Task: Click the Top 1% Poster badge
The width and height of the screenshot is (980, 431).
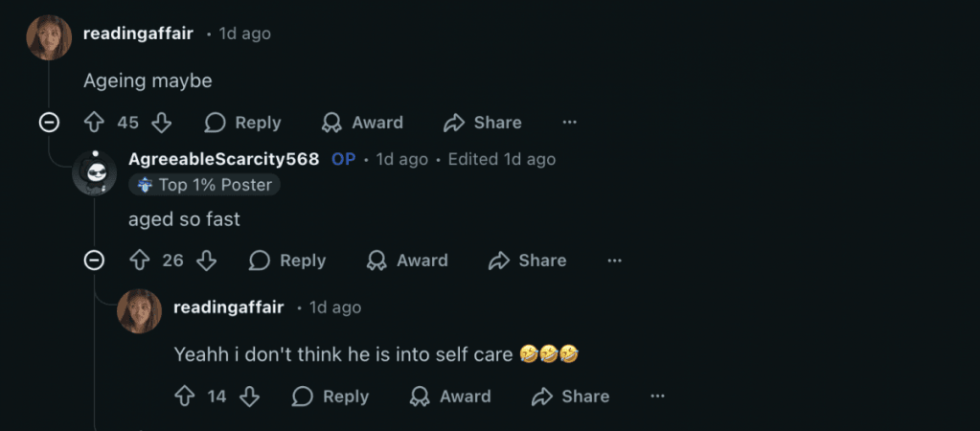Action: click(205, 185)
